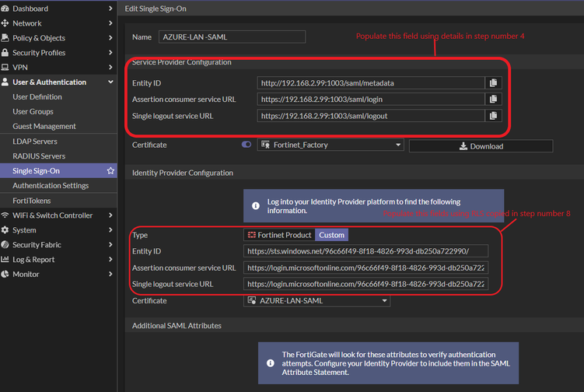Expand the Dashboard menu chevron
The width and height of the screenshot is (584, 392).
tap(110, 9)
